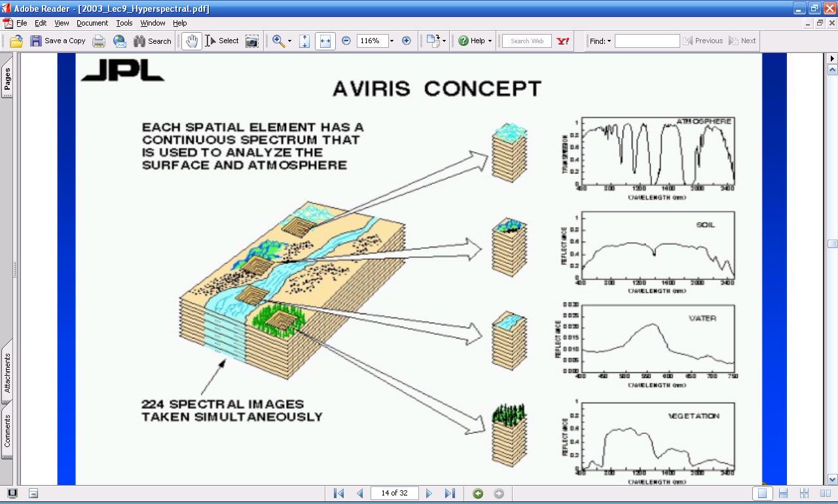The height and width of the screenshot is (504, 838).
Task: Click the zoom in plus button
Action: click(x=407, y=41)
